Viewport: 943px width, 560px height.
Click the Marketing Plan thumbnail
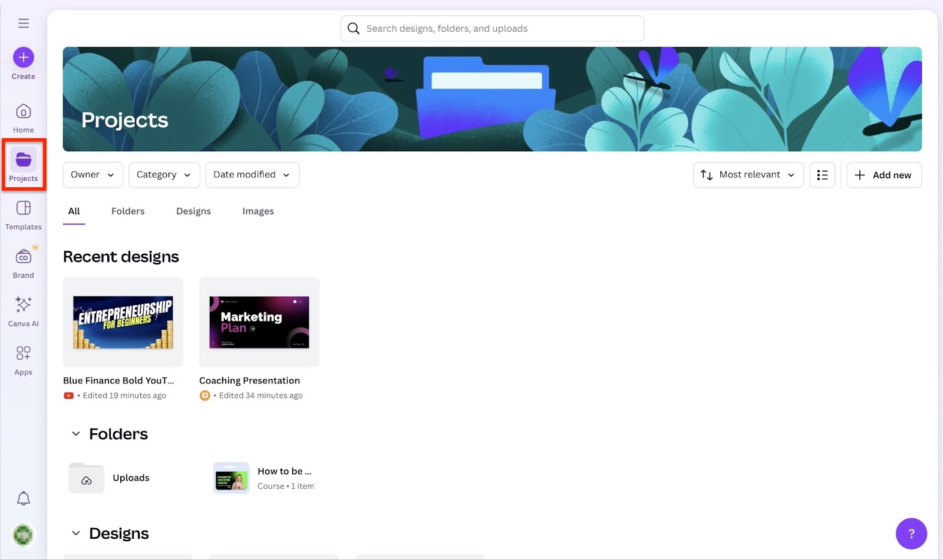[259, 322]
